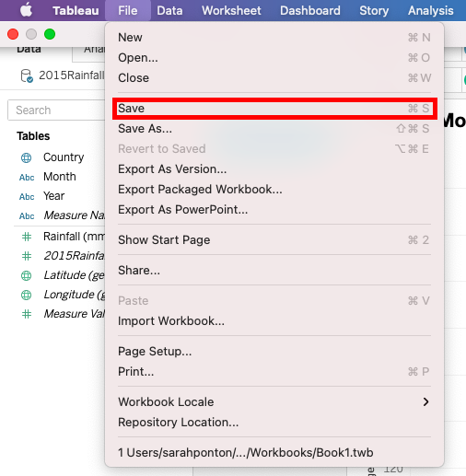Click the number icon beside Measure Values
The image size is (466, 476).
27,314
